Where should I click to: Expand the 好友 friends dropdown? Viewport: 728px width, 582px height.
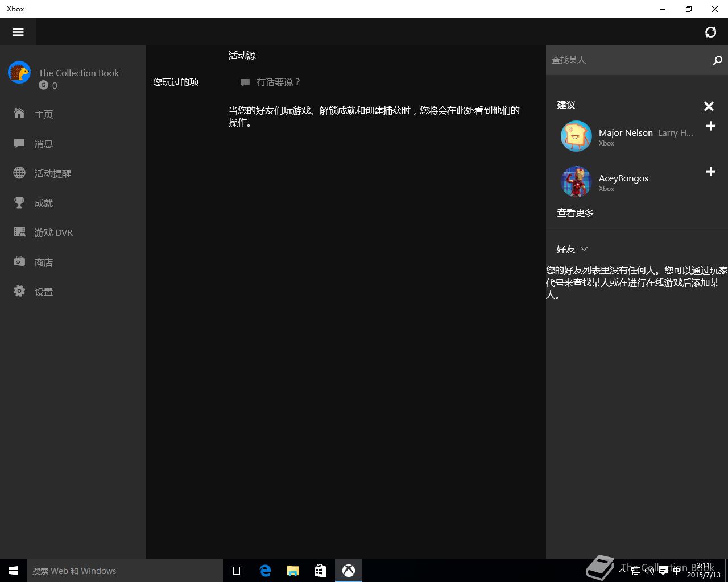pos(572,249)
